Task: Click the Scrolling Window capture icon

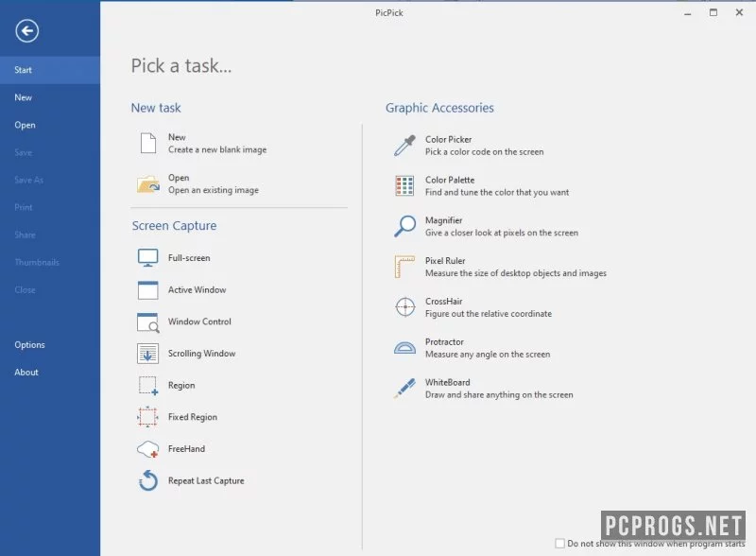Action: tap(148, 354)
